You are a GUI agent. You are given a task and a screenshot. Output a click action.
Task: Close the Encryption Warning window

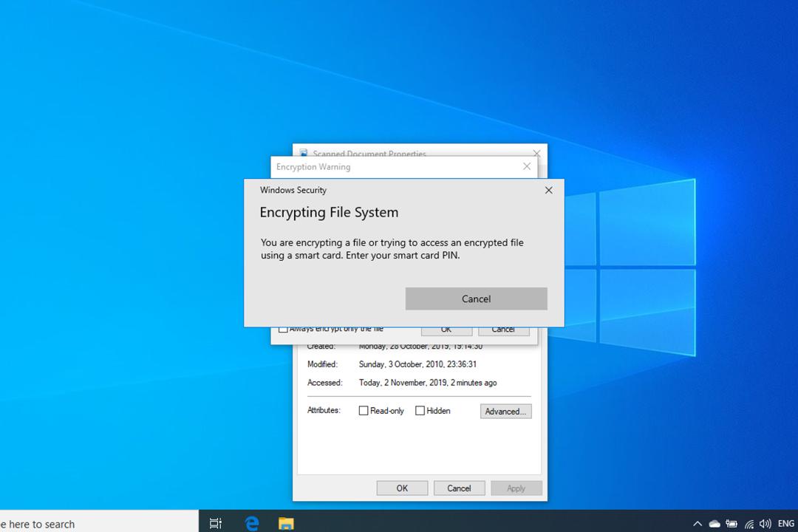[527, 166]
